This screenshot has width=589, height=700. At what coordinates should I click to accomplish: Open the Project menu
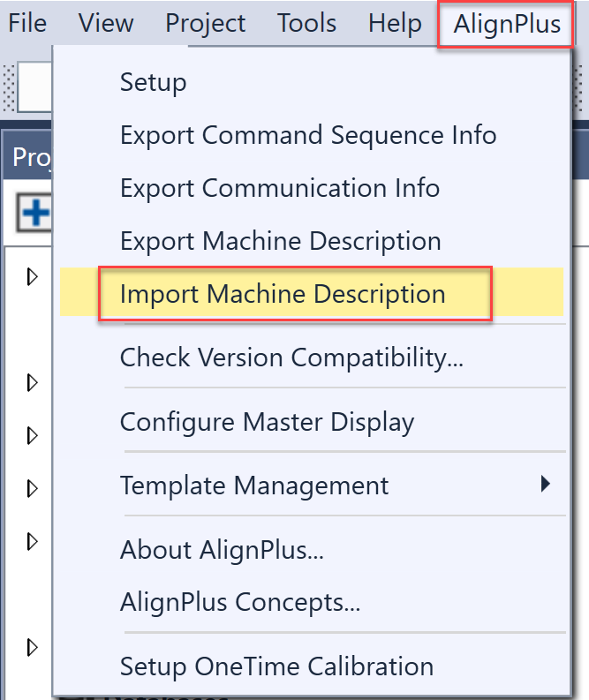(206, 24)
